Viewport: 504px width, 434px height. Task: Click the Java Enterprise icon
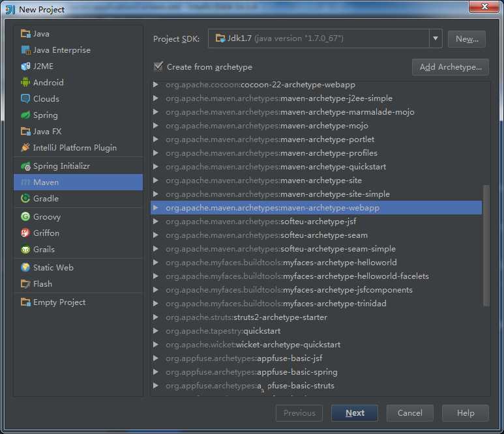[25, 50]
